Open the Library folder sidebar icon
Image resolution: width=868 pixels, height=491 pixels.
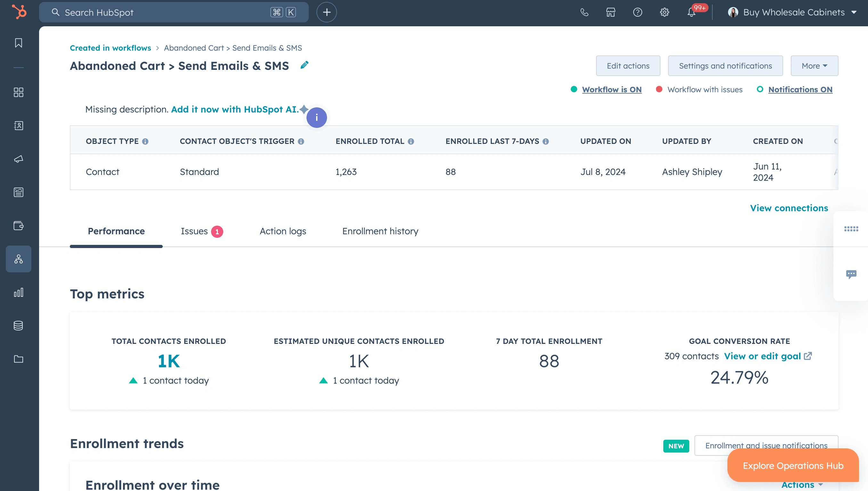point(19,359)
